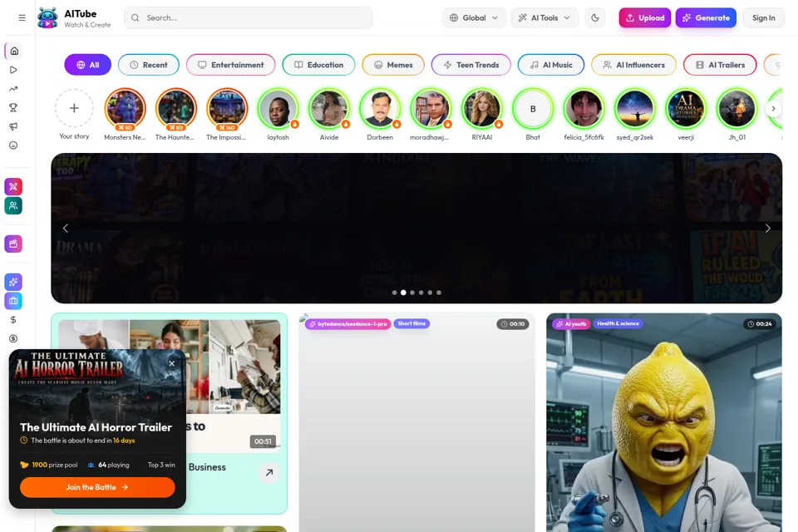Open the teal people icon in sidebar

click(x=13, y=205)
